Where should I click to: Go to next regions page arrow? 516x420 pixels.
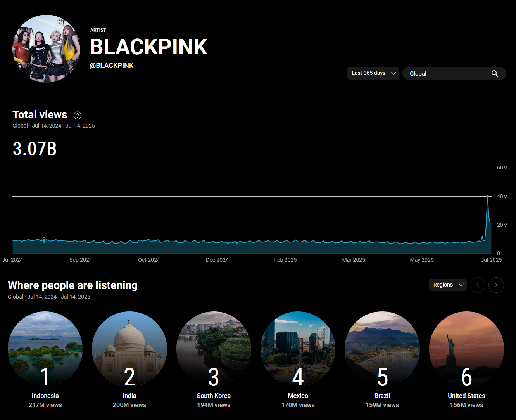(x=496, y=285)
